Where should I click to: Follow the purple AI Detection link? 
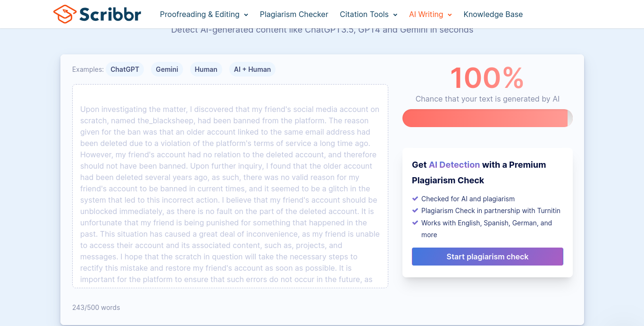coord(454,165)
